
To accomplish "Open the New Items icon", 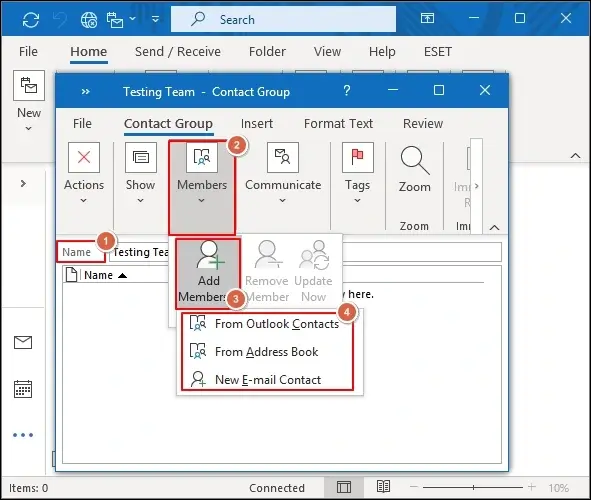I will tap(29, 85).
